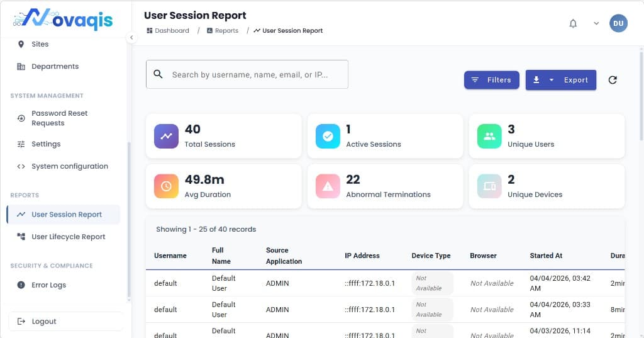Click the User Lifecycle Report icon
This screenshot has width=644, height=338.
21,237
